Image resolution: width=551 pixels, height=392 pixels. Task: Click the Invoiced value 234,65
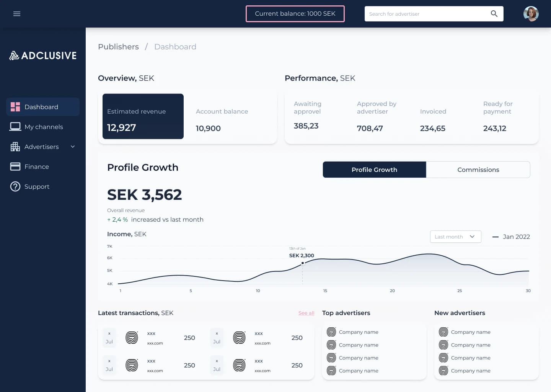click(433, 128)
